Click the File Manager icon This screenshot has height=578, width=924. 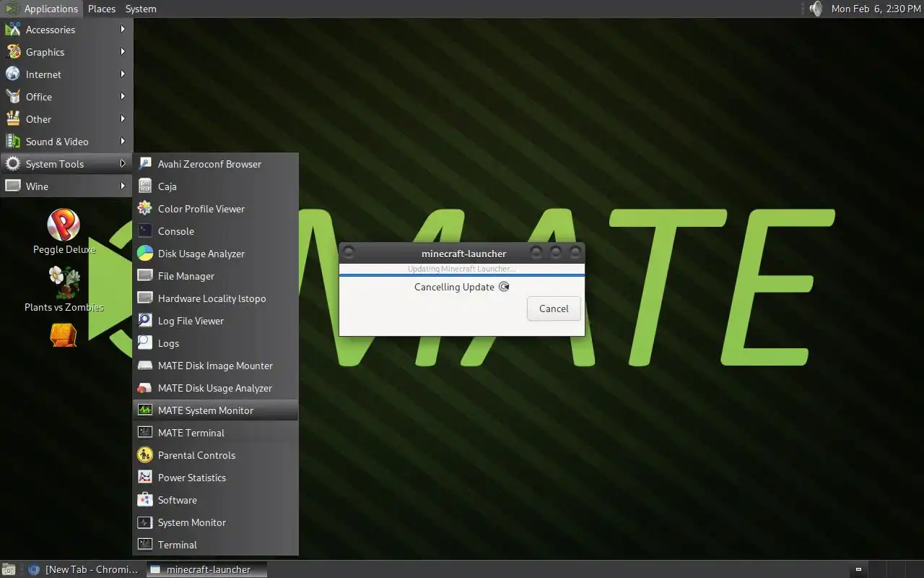tap(145, 276)
